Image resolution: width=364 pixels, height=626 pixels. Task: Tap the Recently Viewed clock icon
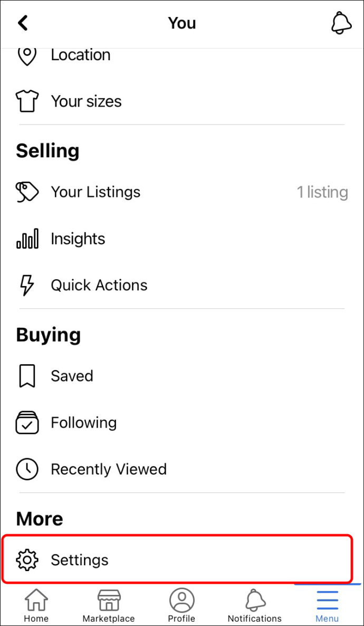pyautogui.click(x=27, y=469)
